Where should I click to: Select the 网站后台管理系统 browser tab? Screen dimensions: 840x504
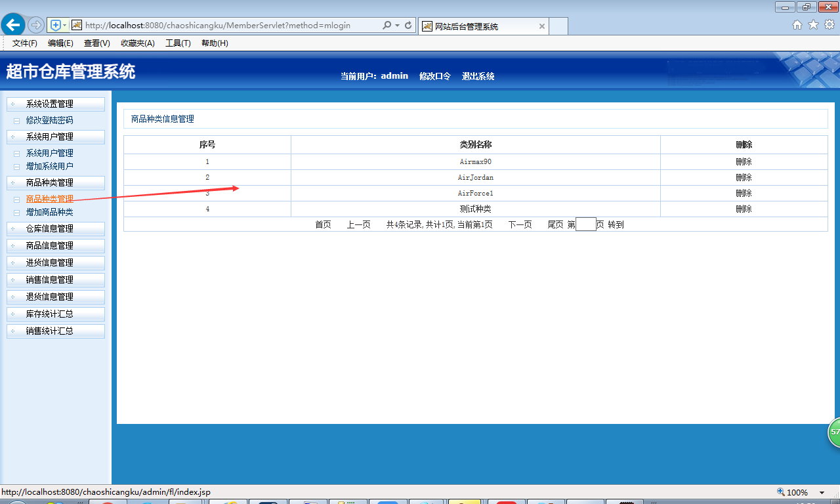(482, 26)
